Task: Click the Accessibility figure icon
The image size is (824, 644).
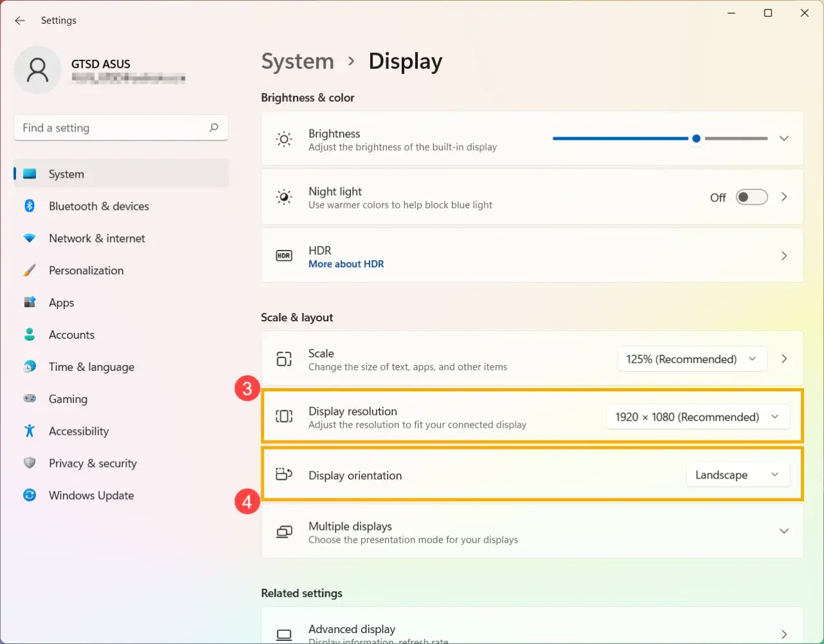Action: (x=30, y=431)
